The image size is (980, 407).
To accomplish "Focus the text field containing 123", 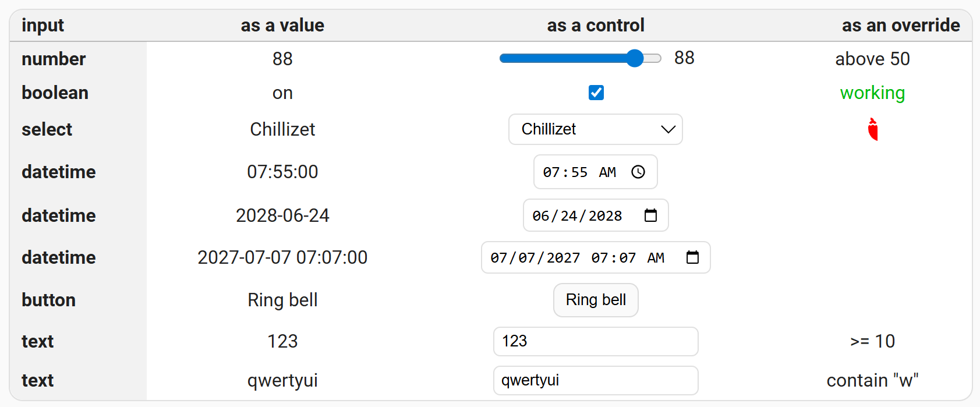I will click(595, 341).
